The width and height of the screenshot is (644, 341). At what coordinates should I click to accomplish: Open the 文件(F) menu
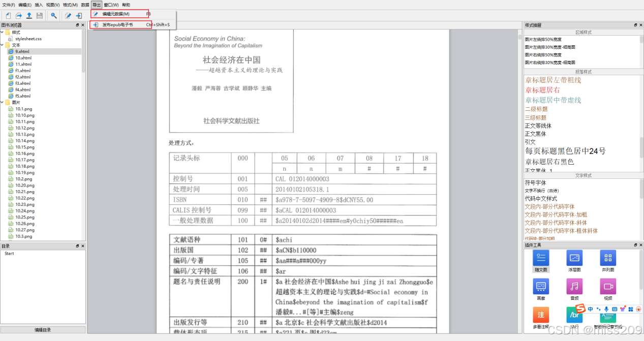[9, 5]
